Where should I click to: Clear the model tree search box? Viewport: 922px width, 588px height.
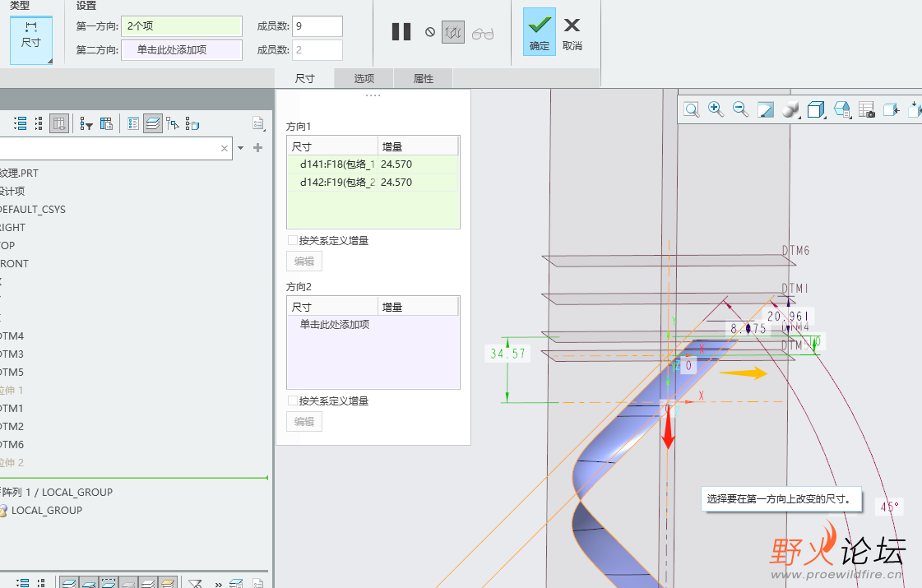pyautogui.click(x=224, y=148)
